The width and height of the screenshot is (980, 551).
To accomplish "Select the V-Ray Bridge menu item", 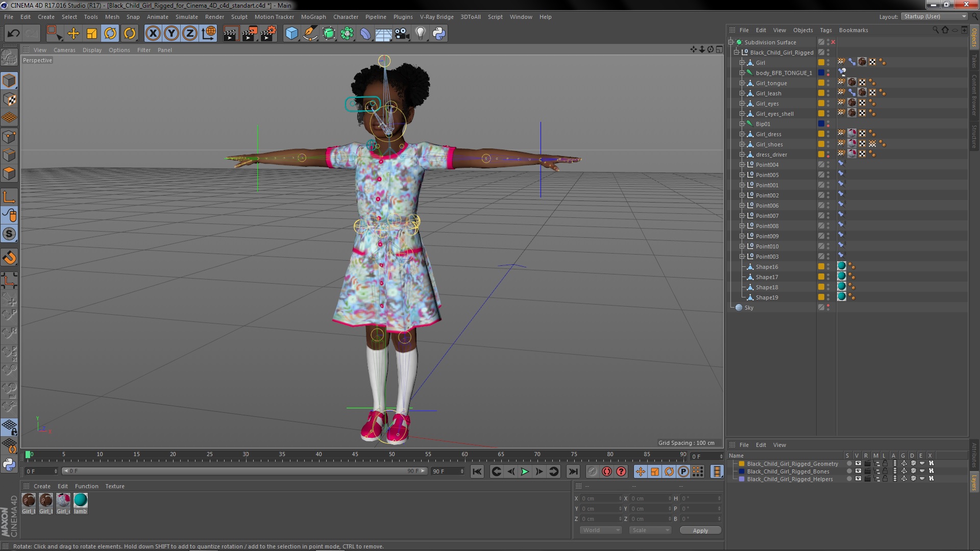I will 437,17.
